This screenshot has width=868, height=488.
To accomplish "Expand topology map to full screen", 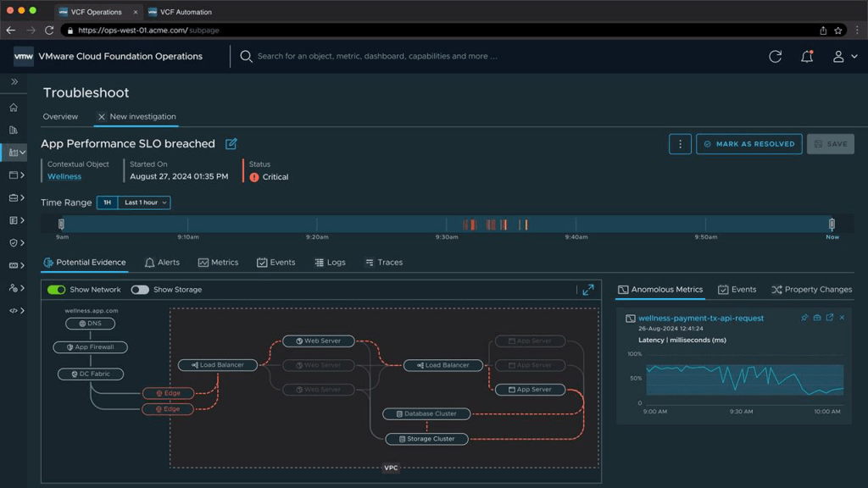I will 588,290.
